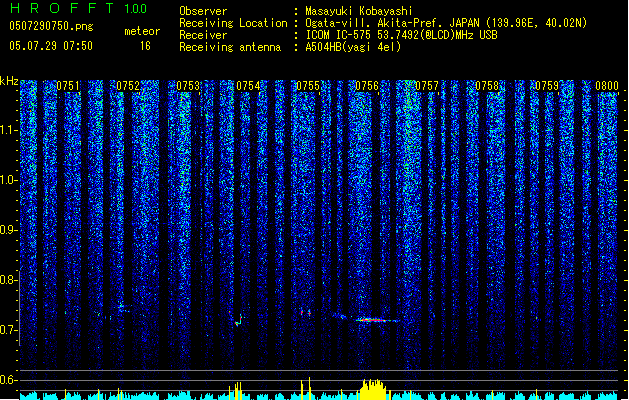Click the 1.0 frequency axis label
629x400 pixels.
(x=9, y=180)
